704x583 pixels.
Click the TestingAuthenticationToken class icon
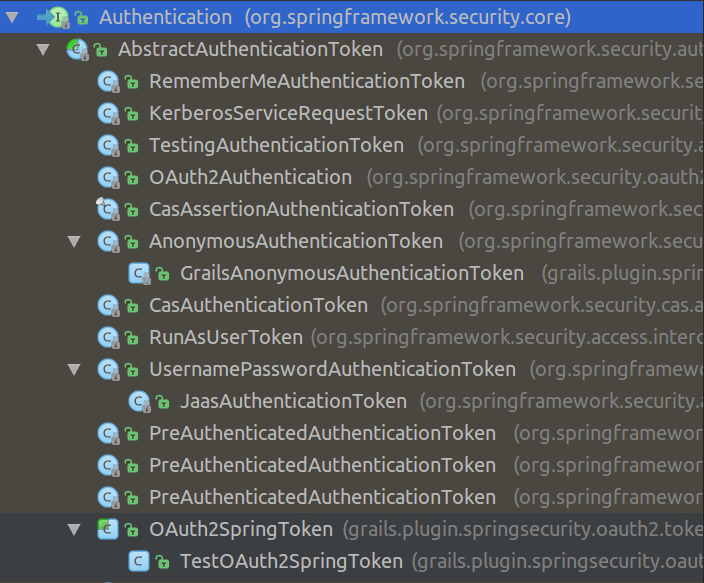coord(109,145)
